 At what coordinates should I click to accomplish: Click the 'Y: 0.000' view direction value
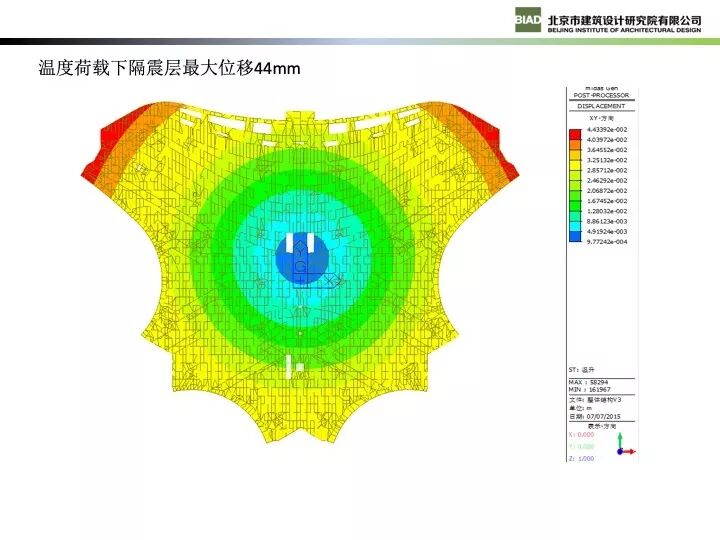[x=581, y=446]
